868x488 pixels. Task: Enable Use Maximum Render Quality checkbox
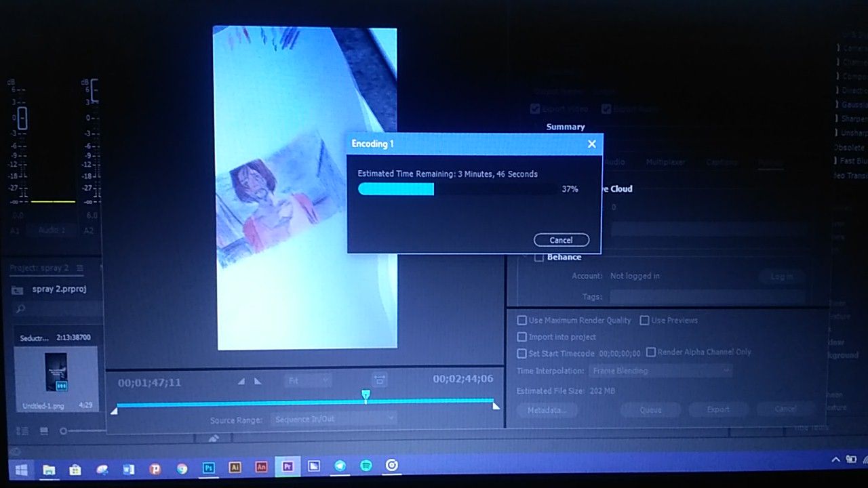[x=521, y=321]
